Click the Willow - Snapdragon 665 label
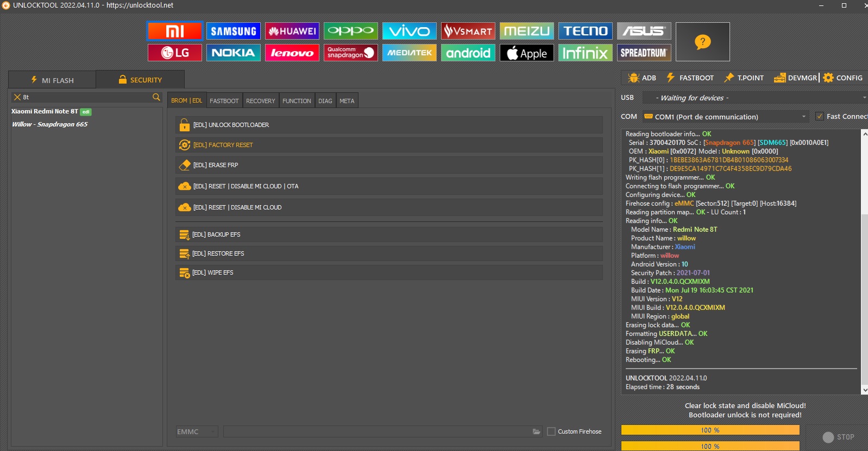The image size is (868, 451). pos(50,124)
